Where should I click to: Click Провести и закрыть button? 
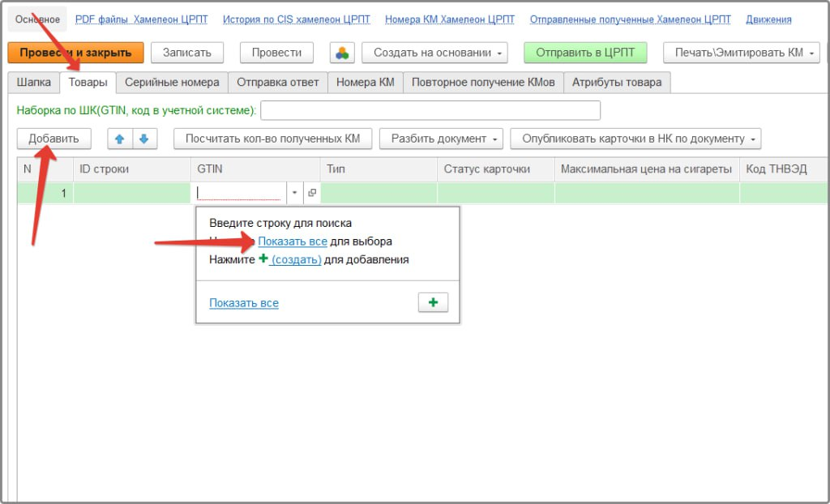click(75, 53)
